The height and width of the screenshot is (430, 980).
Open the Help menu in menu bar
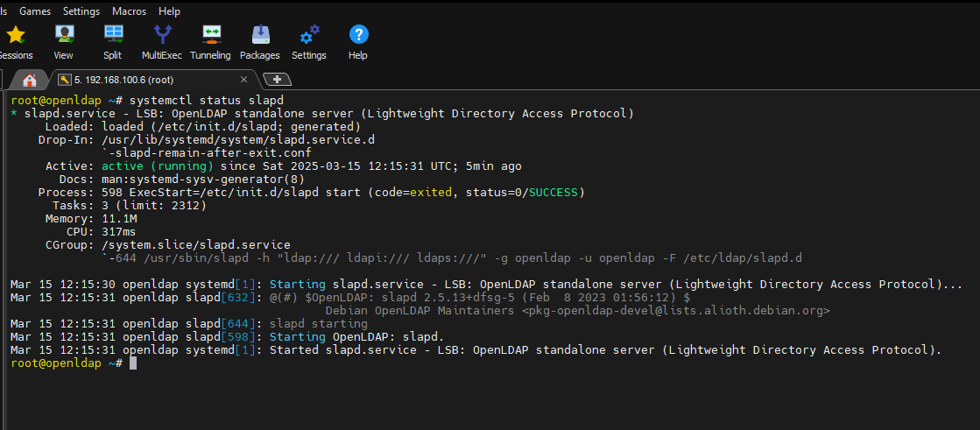[x=170, y=11]
